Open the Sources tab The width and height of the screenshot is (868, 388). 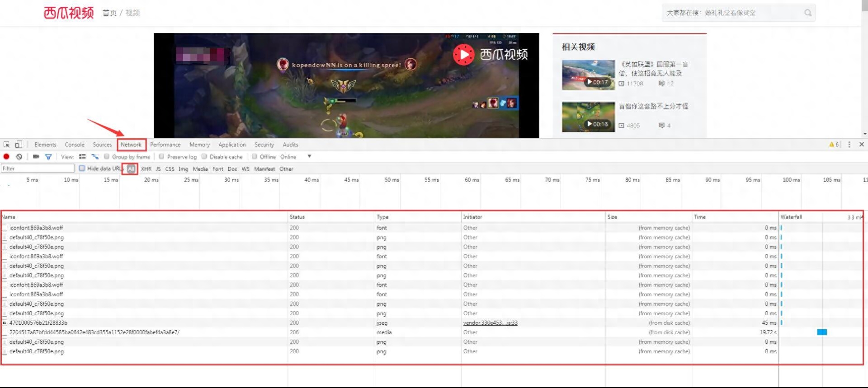[x=102, y=145]
